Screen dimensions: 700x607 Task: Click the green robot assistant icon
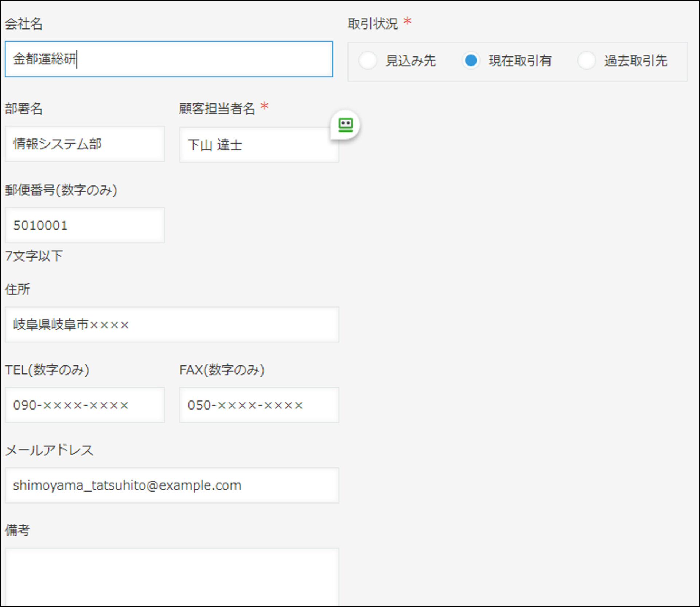click(345, 125)
